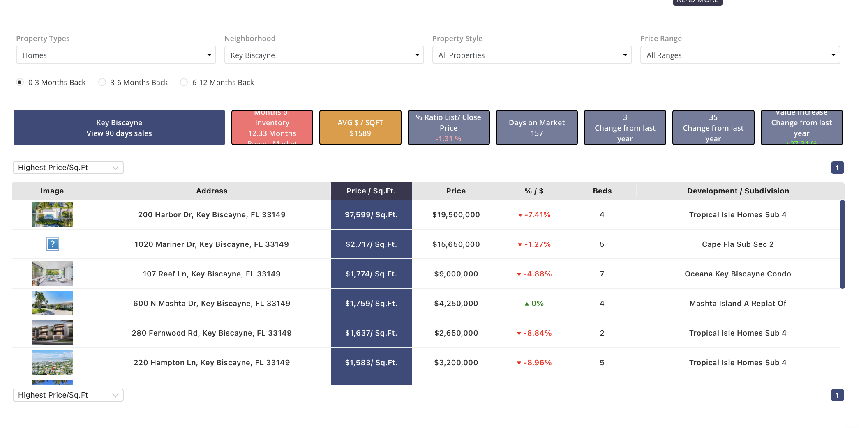The image size is (868, 428).
Task: Click the $4,250,000 price cell
Action: 456,304
